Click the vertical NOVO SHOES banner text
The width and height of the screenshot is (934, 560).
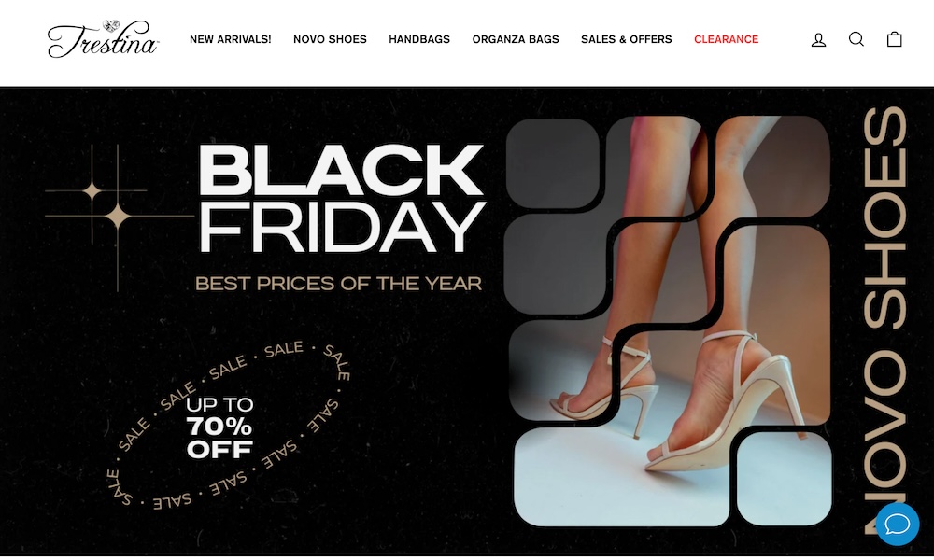[884, 320]
